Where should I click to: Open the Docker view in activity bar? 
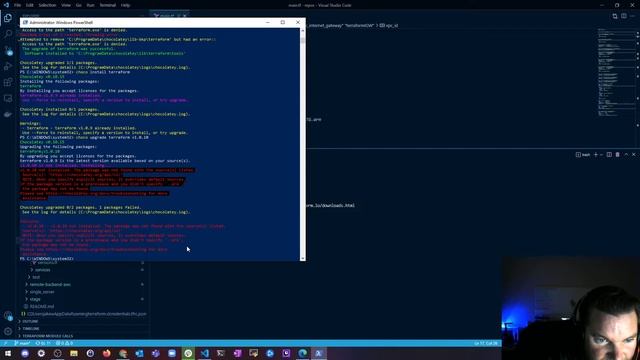pyautogui.click(x=8, y=114)
